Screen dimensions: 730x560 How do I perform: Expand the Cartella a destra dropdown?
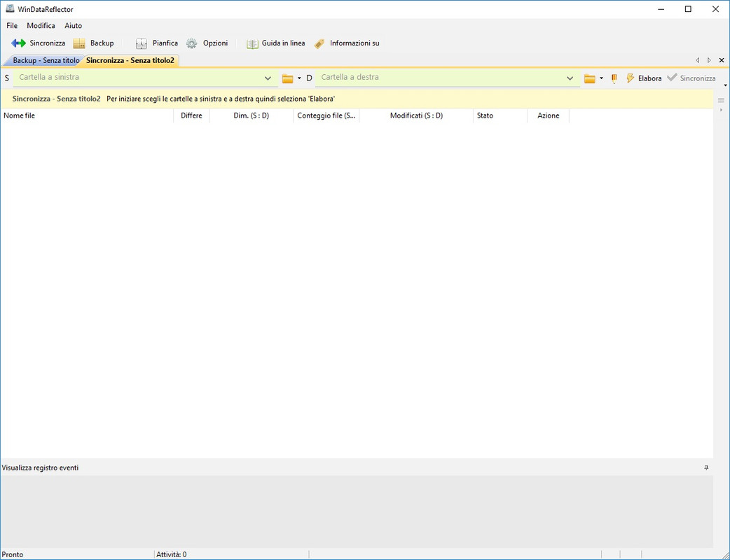[570, 78]
